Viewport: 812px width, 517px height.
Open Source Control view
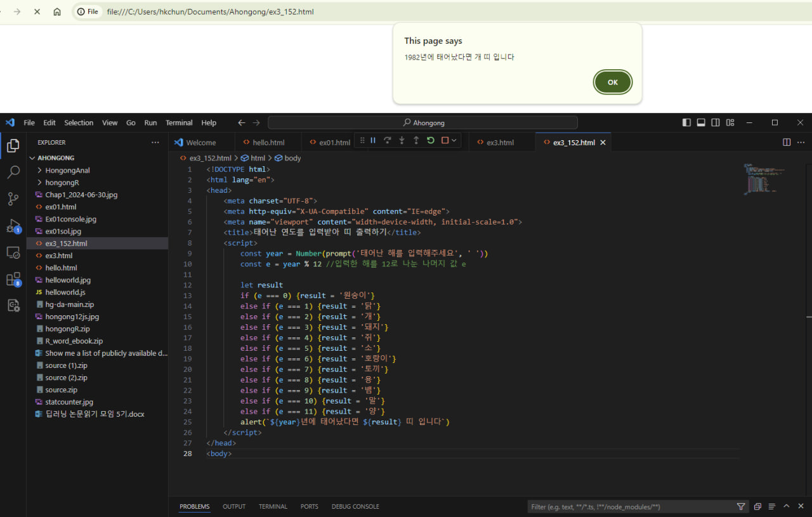(13, 199)
